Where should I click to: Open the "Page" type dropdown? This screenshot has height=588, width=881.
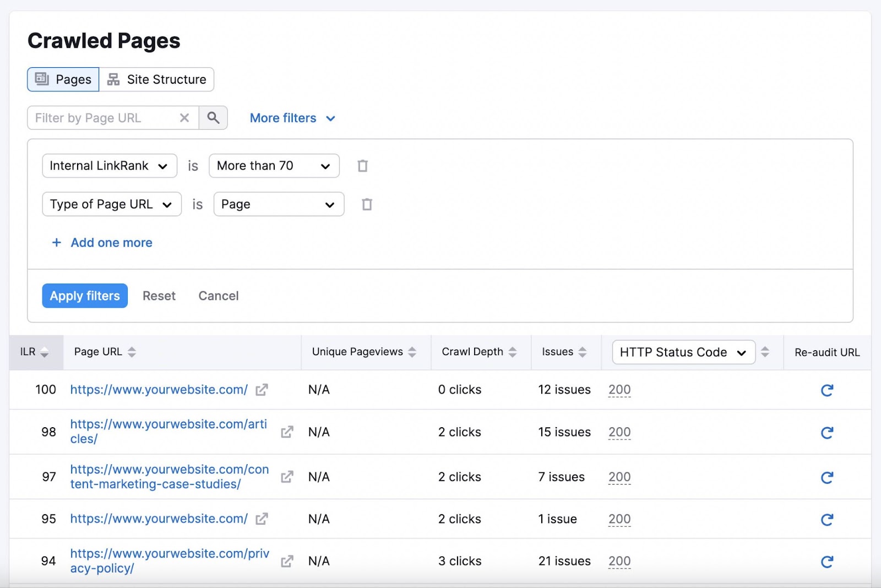[x=278, y=204]
